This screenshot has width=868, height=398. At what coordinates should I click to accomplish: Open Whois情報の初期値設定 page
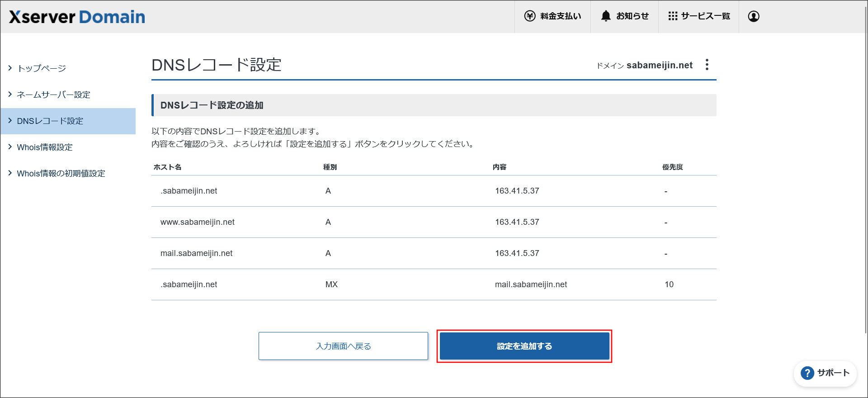[61, 173]
